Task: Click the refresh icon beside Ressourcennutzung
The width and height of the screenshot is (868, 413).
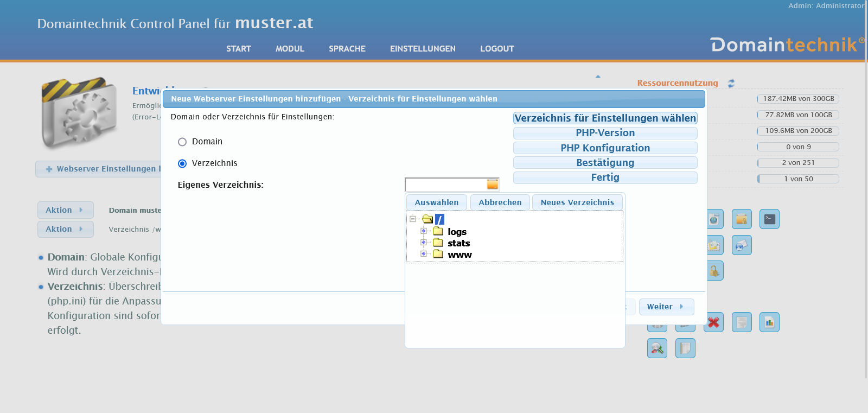Action: click(x=731, y=83)
